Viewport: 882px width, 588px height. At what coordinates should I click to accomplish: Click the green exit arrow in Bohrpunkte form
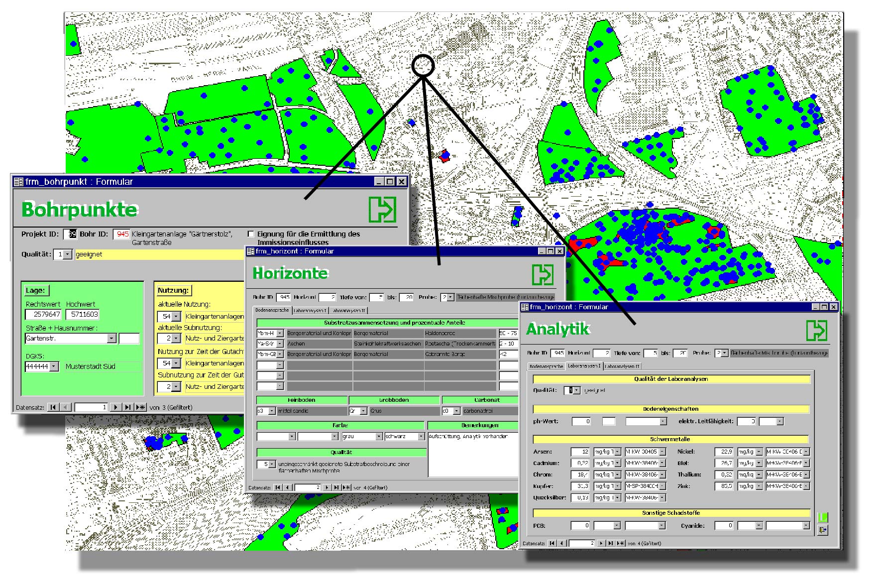[x=382, y=210]
